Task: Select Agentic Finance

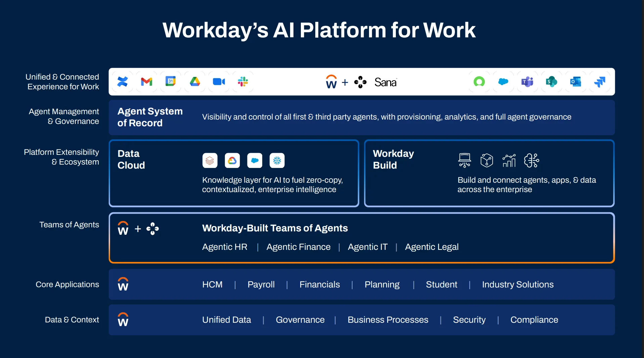Action: tap(298, 247)
